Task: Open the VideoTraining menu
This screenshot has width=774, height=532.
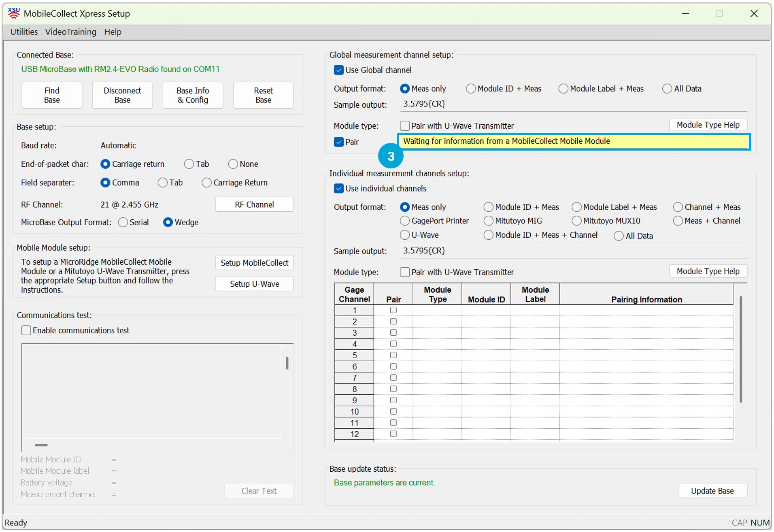Action: [71, 32]
